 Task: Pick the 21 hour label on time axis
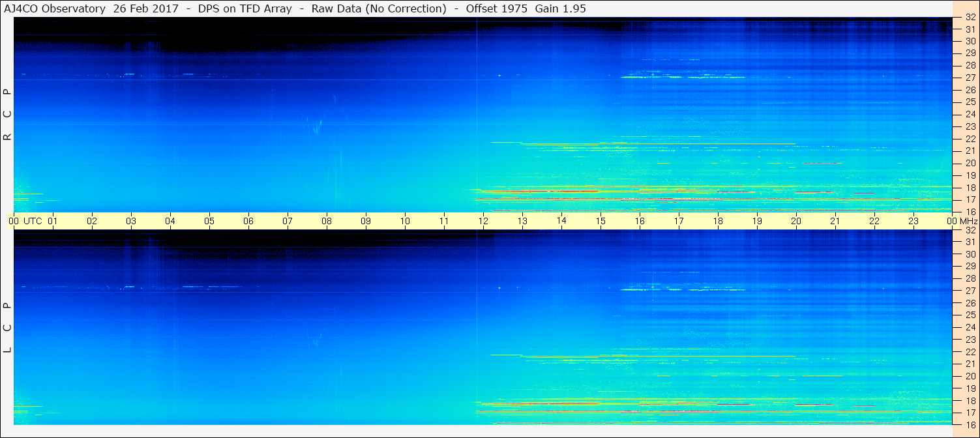coord(835,221)
